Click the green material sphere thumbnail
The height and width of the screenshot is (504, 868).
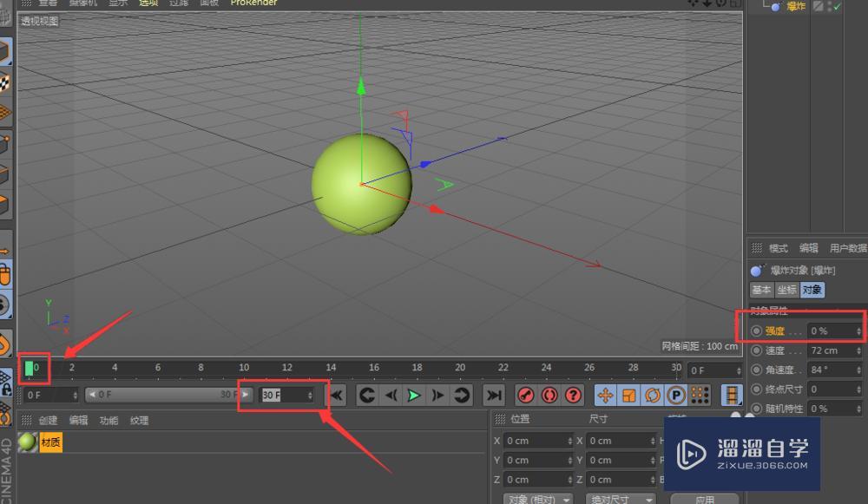click(x=27, y=442)
